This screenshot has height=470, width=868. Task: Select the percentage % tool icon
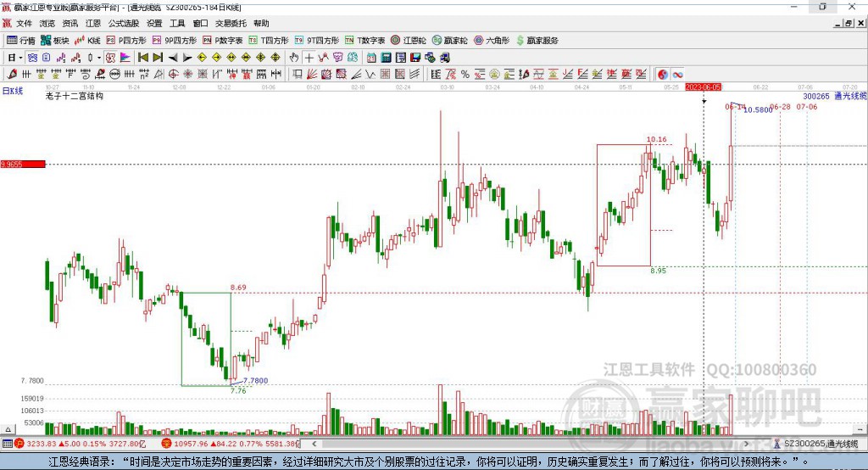(465, 75)
